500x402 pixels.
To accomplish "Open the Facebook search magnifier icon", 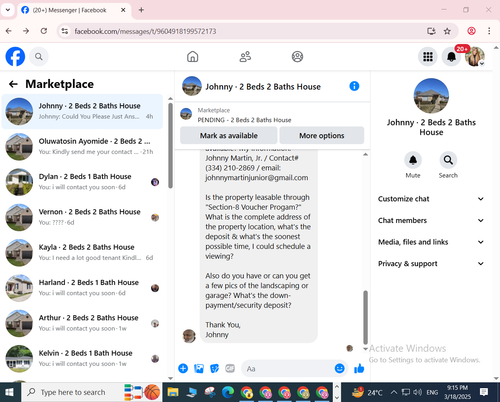I will (x=39, y=57).
